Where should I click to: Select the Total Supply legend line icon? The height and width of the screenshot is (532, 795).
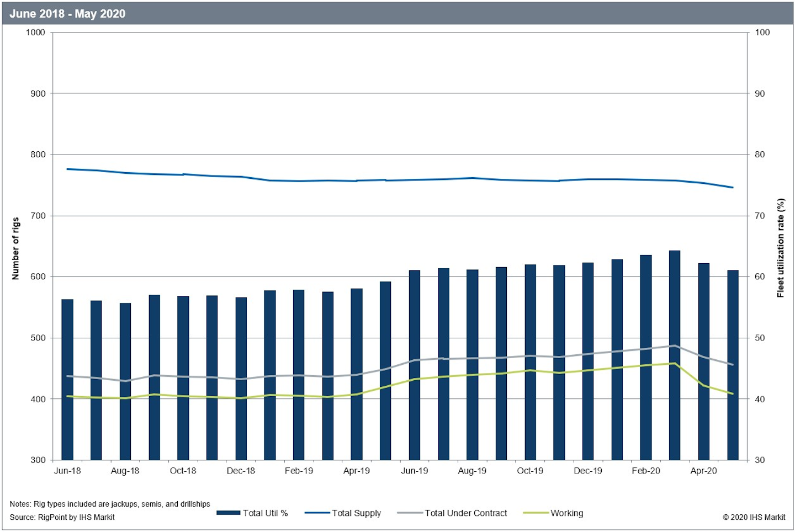tap(317, 513)
